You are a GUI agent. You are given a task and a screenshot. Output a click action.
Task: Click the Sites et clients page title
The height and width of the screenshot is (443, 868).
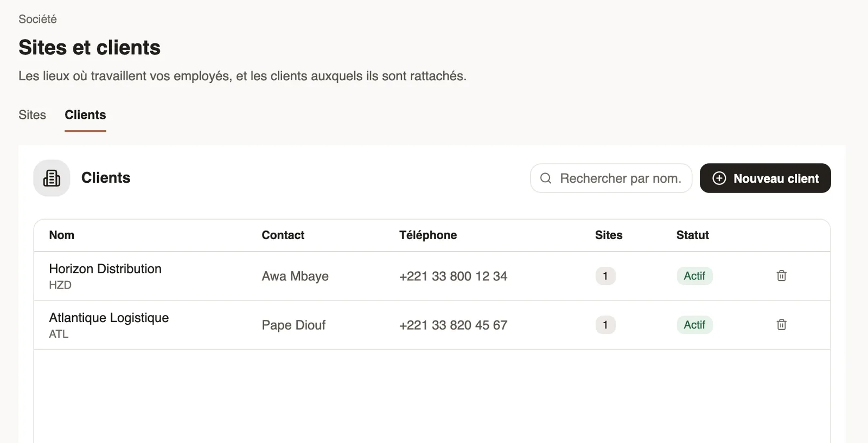90,47
